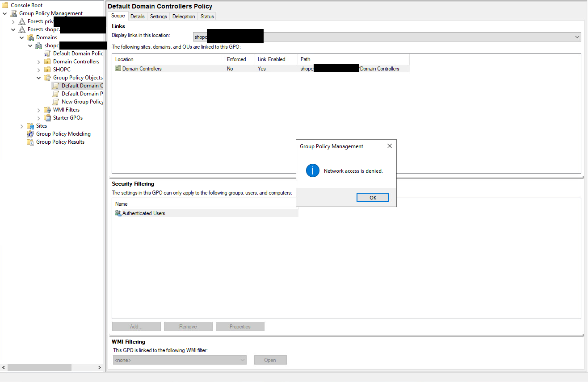Click the Starter GPOs icon
The height and width of the screenshot is (382, 588).
point(47,117)
